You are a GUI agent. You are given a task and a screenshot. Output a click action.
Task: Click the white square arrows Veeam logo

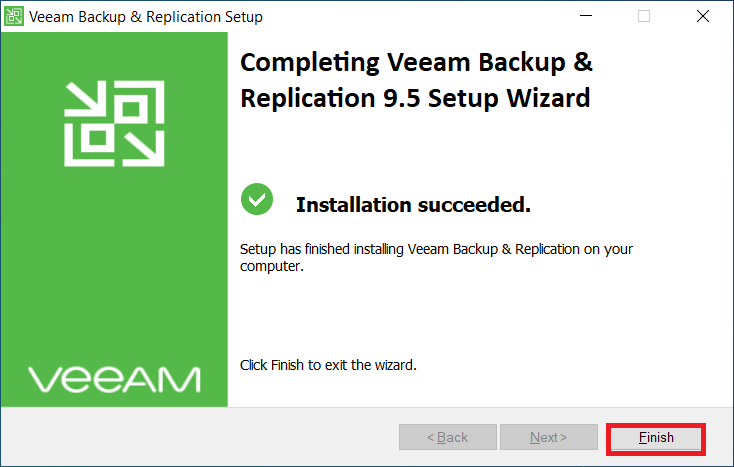(x=114, y=124)
